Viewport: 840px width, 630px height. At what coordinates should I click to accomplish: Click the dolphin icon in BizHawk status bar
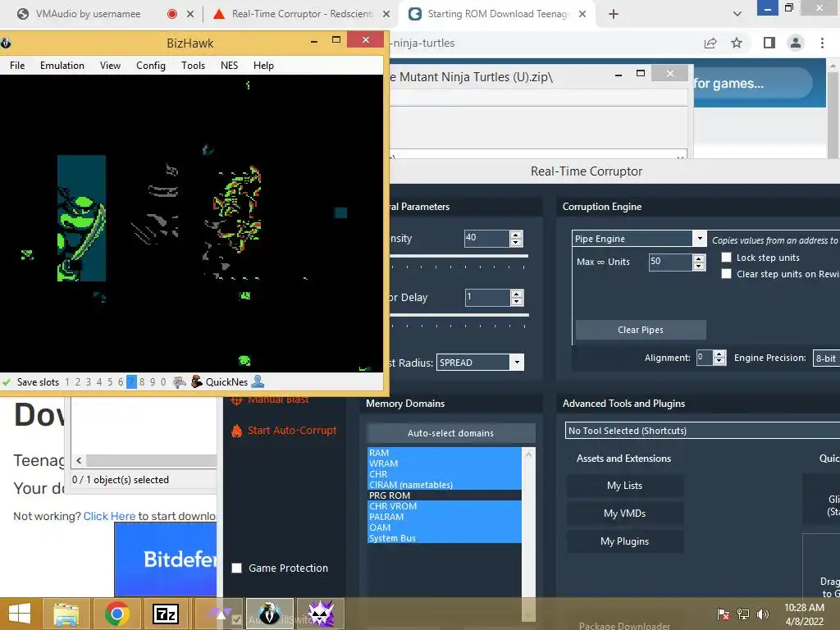tap(180, 382)
